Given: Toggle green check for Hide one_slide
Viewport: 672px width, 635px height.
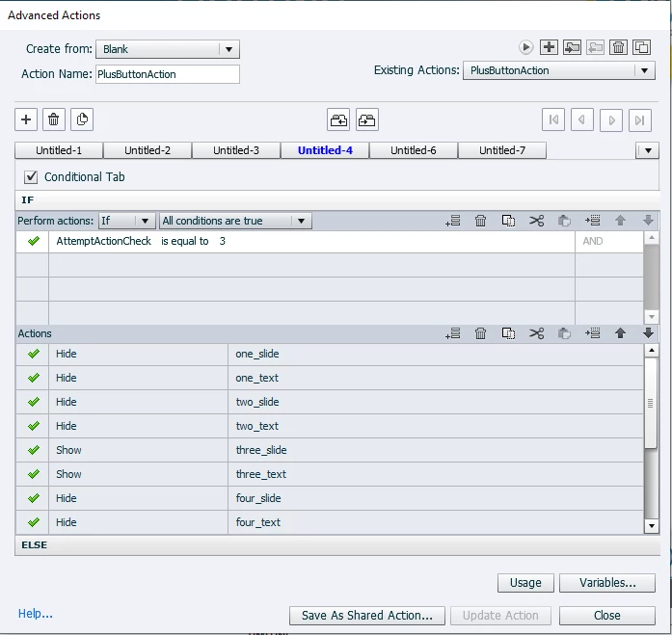Looking at the screenshot, I should pyautogui.click(x=34, y=354).
